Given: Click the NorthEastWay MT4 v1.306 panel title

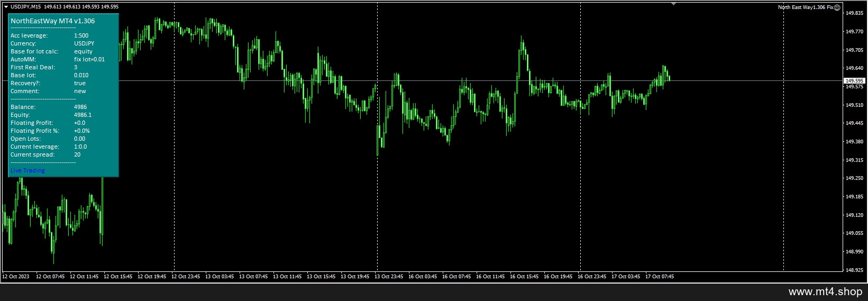Looking at the screenshot, I should [x=52, y=21].
